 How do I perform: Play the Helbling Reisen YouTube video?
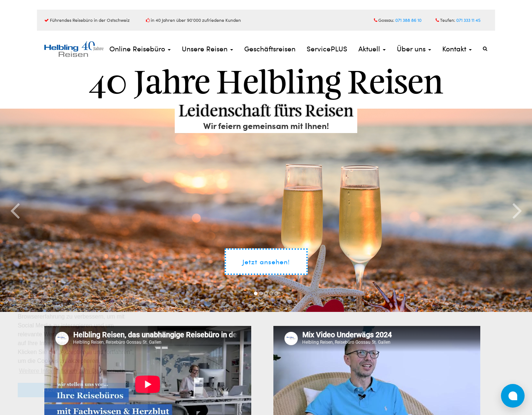[x=147, y=384]
